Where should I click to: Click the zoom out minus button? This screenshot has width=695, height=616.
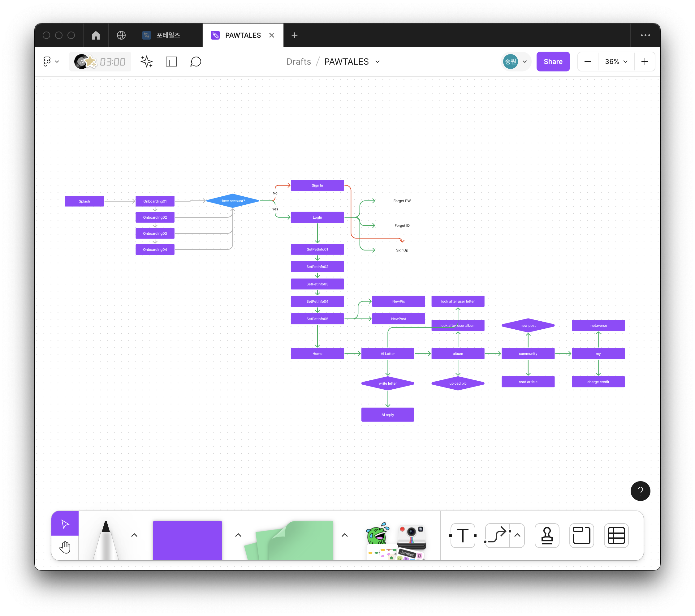(x=588, y=62)
